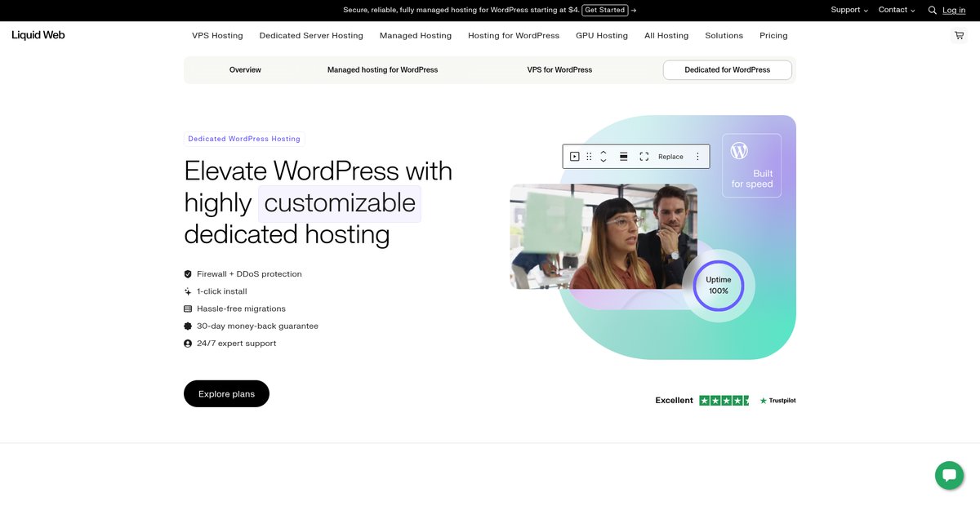Click the block drag handle dots
This screenshot has width=980, height=506.
tap(589, 157)
